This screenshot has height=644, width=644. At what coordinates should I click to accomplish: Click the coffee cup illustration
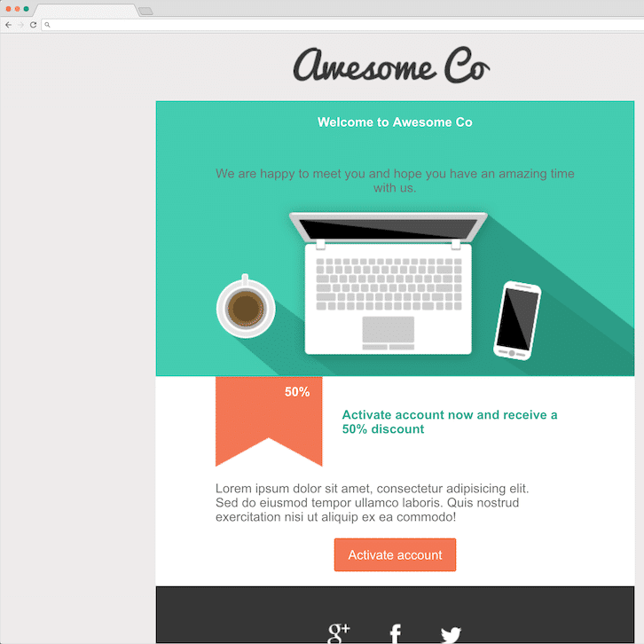coord(246,306)
